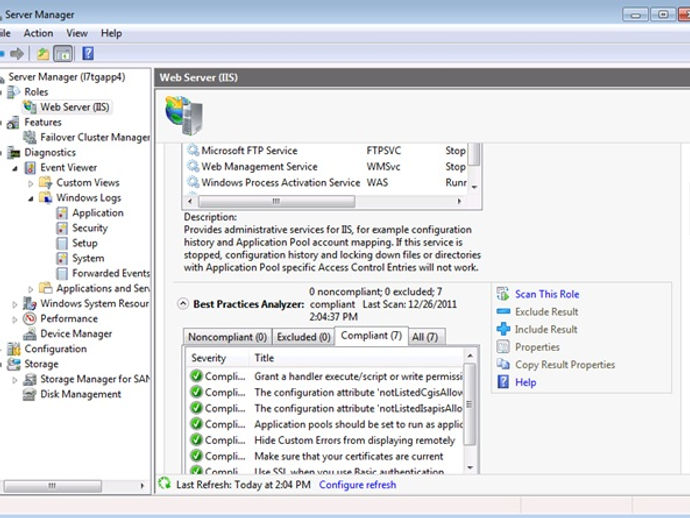
Task: Click the tree pane horizontal scrollbar thumb
Action: (x=52, y=485)
